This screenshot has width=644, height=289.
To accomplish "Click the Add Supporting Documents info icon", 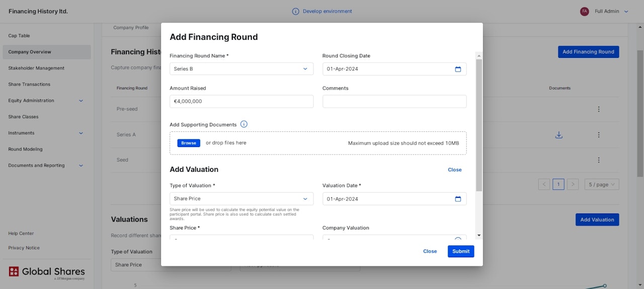I will point(244,124).
